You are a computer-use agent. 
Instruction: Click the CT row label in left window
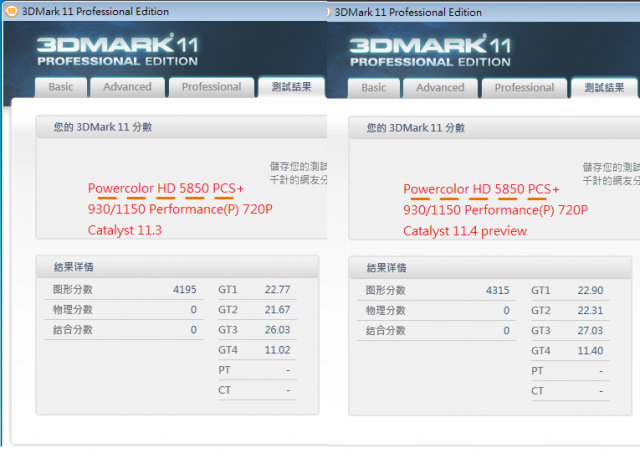224,390
